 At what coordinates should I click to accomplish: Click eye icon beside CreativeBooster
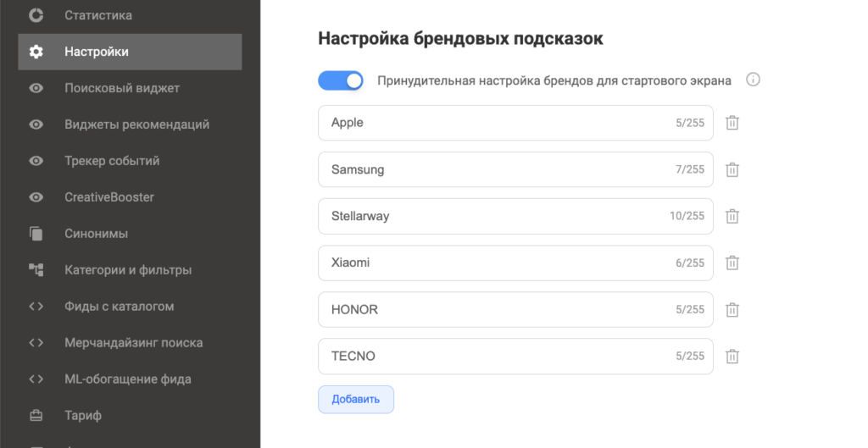coord(36,196)
